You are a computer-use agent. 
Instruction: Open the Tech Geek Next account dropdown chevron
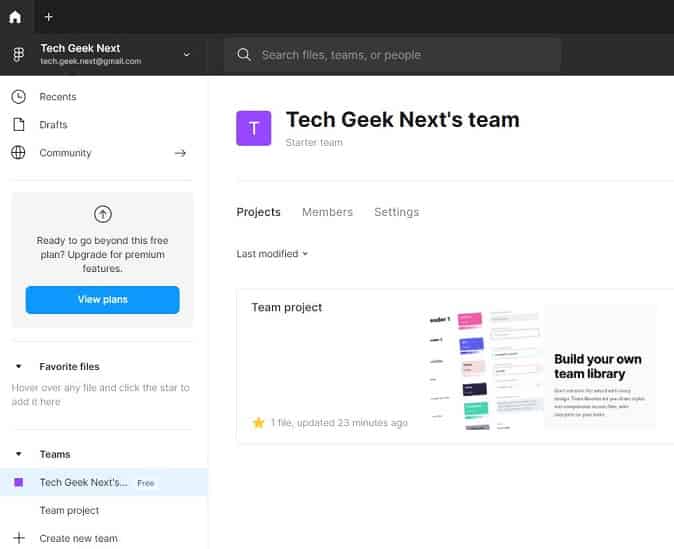click(x=187, y=54)
